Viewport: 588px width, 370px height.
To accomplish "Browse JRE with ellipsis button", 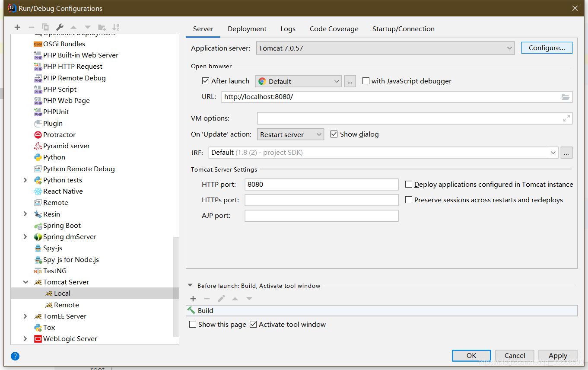I will [566, 153].
